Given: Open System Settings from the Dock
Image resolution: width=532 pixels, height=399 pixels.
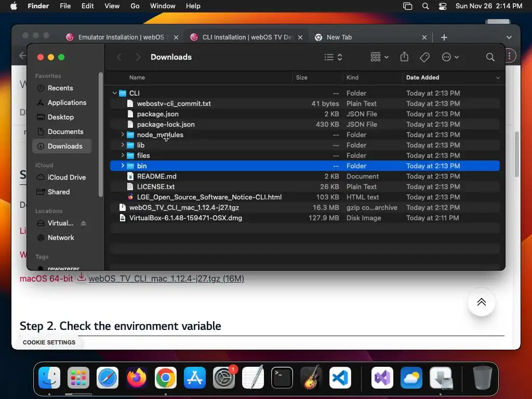Looking at the screenshot, I should [x=224, y=378].
